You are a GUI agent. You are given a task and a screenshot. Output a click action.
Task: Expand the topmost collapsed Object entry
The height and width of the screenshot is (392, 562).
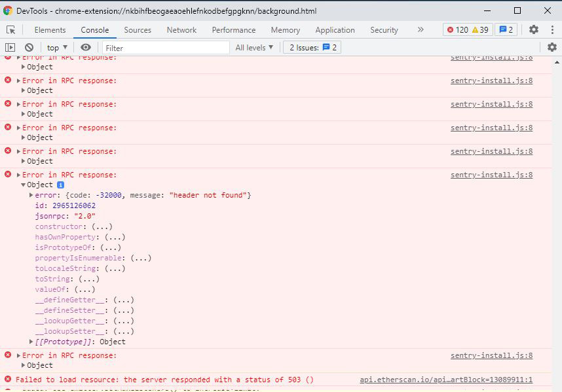tap(24, 67)
